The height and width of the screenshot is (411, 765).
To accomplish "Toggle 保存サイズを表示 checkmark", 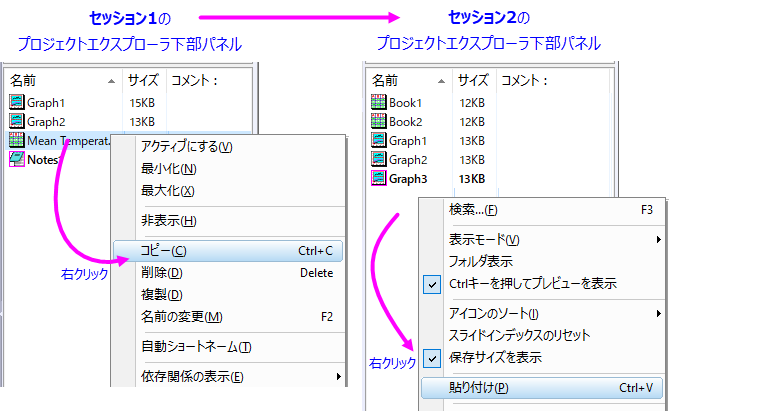I will tap(432, 358).
